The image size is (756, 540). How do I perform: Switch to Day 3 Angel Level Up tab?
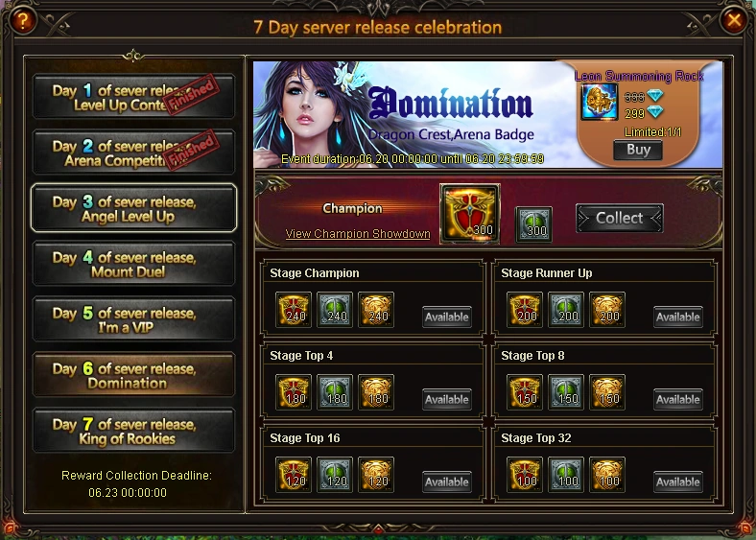click(133, 208)
